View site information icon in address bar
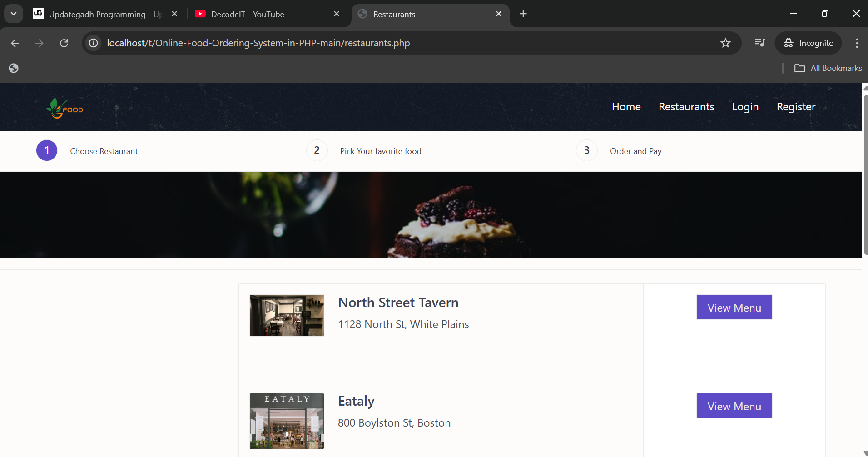Screen dimensions: 868x457 tap(94, 43)
